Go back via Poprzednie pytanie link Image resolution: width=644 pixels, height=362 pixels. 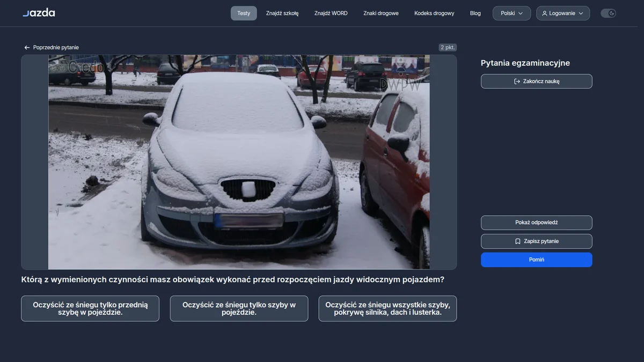(x=52, y=48)
